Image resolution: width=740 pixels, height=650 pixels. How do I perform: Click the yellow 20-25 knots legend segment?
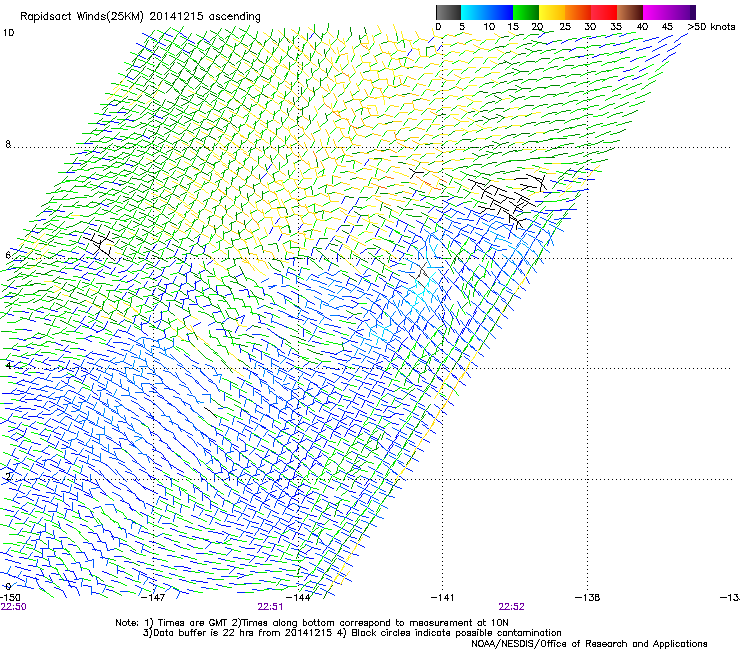click(x=552, y=12)
